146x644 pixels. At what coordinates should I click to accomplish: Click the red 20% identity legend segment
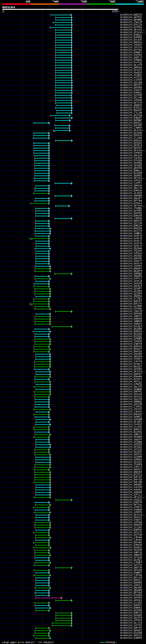click(16, 4)
